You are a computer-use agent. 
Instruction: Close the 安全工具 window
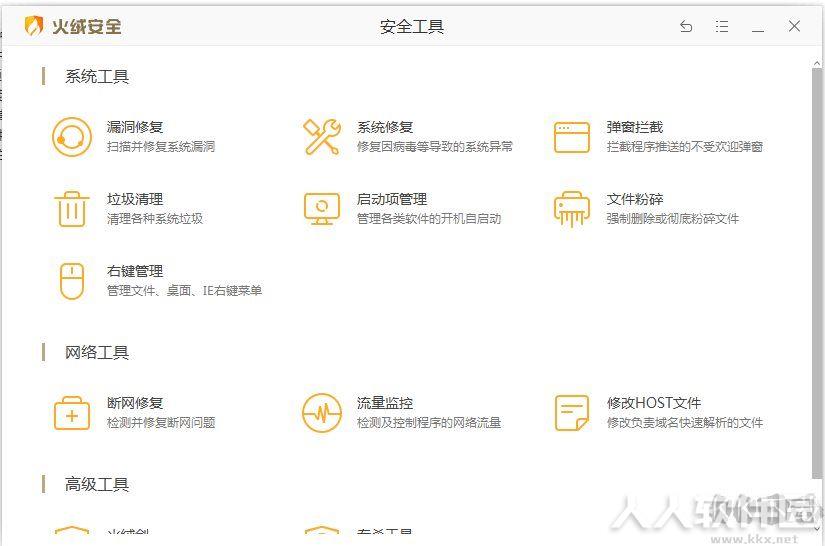(x=794, y=26)
